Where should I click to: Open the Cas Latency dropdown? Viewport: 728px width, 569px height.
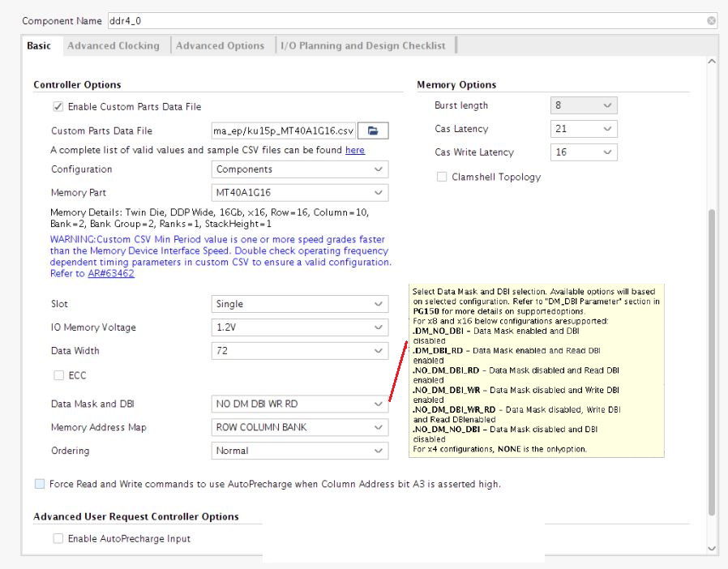[584, 129]
